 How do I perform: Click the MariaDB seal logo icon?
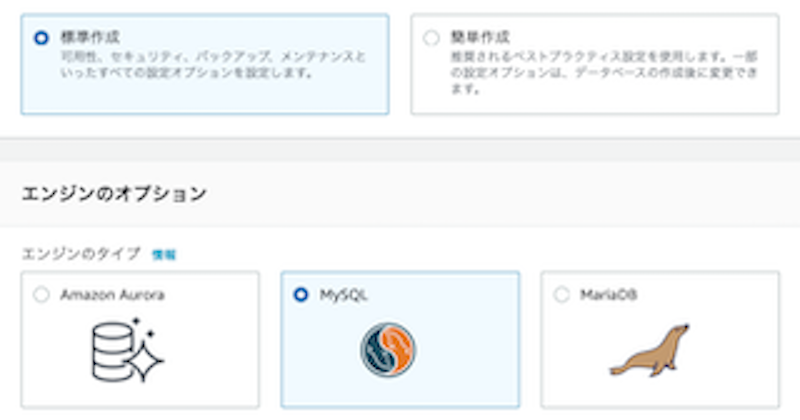point(649,350)
